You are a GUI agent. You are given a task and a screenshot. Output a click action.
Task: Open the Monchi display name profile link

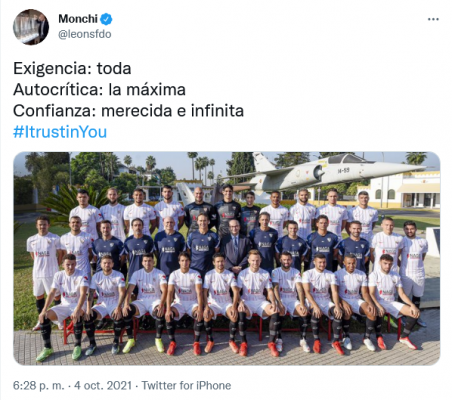tap(78, 19)
